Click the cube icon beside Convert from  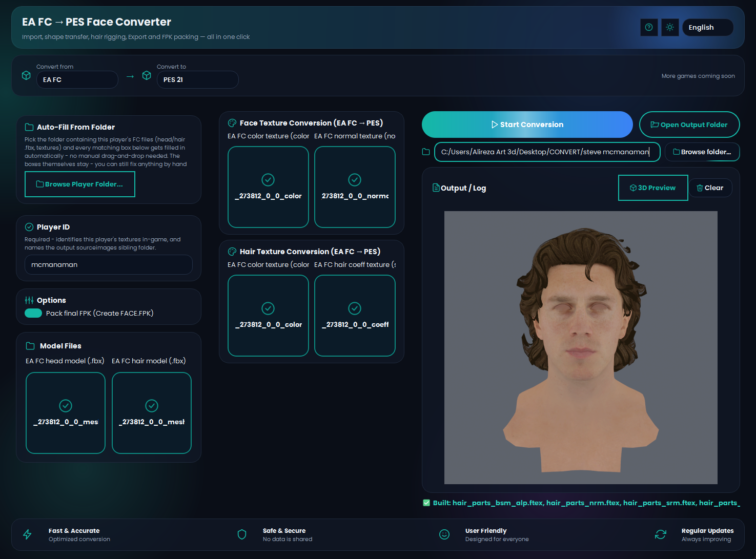(x=26, y=75)
